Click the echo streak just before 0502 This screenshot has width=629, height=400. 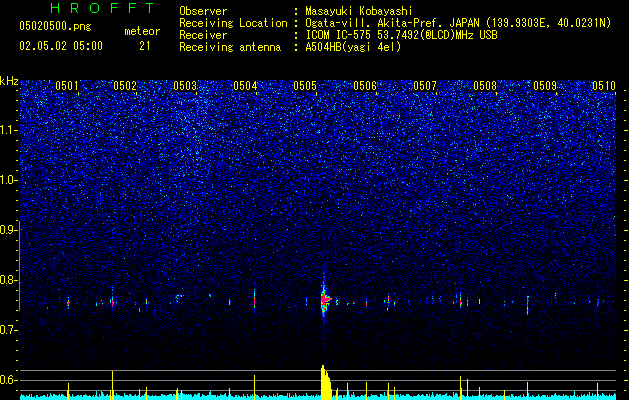[112, 299]
